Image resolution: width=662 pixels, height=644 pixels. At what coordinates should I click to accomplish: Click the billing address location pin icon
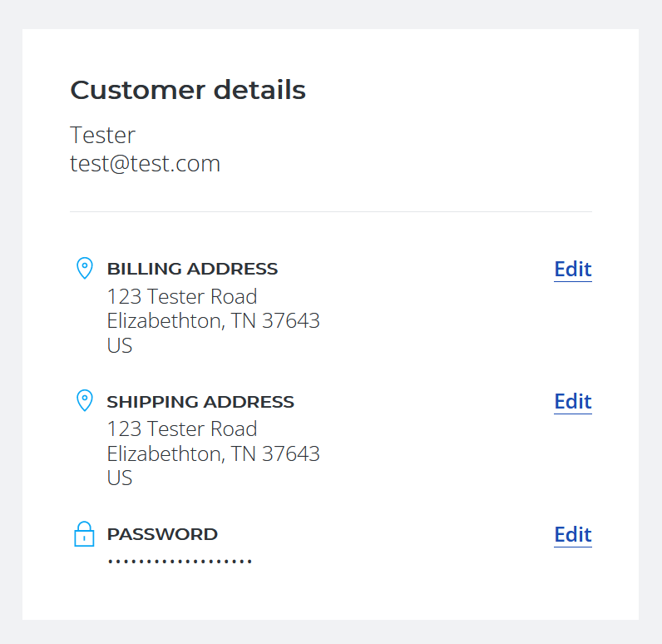click(x=85, y=268)
